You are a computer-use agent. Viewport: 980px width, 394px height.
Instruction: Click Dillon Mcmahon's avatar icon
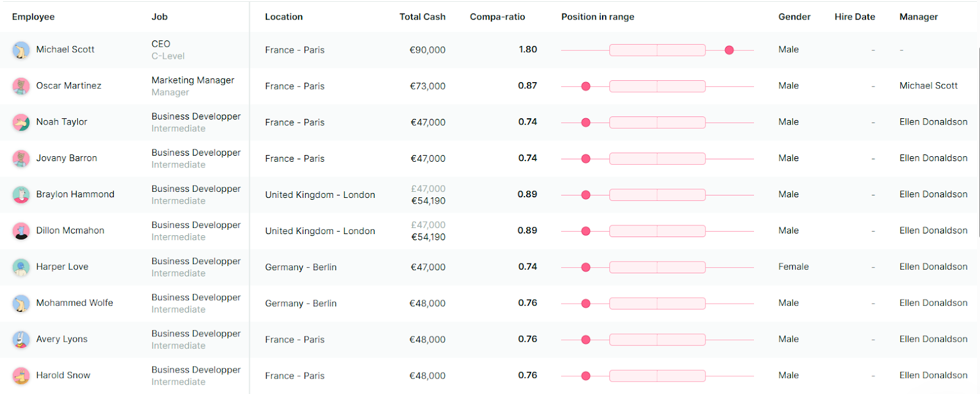click(21, 231)
